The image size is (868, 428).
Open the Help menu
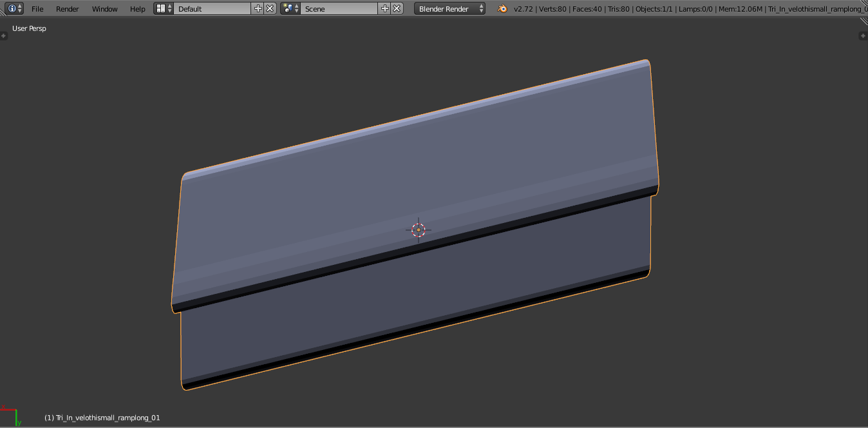[138, 9]
